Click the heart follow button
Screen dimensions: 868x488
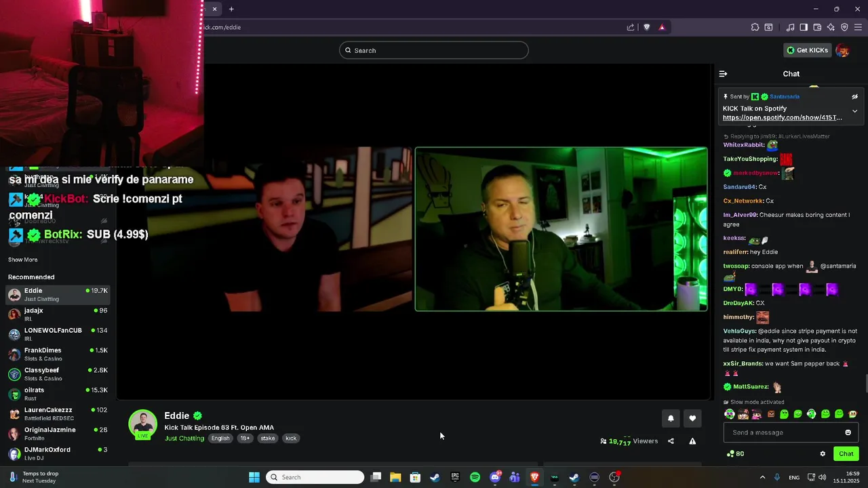click(692, 419)
